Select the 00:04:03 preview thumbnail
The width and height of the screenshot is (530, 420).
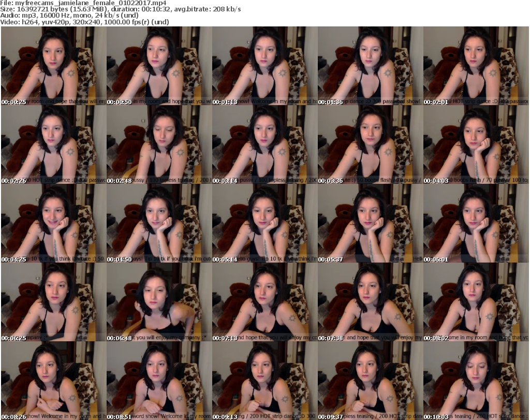(476, 144)
